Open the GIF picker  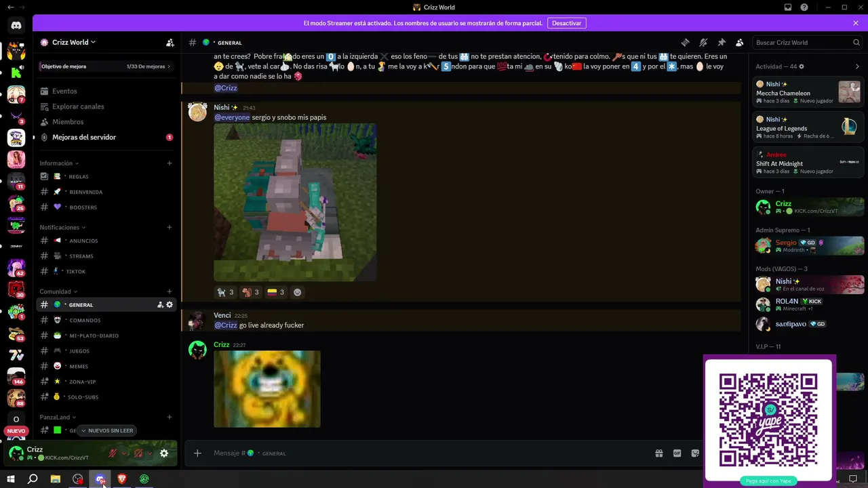(677, 453)
